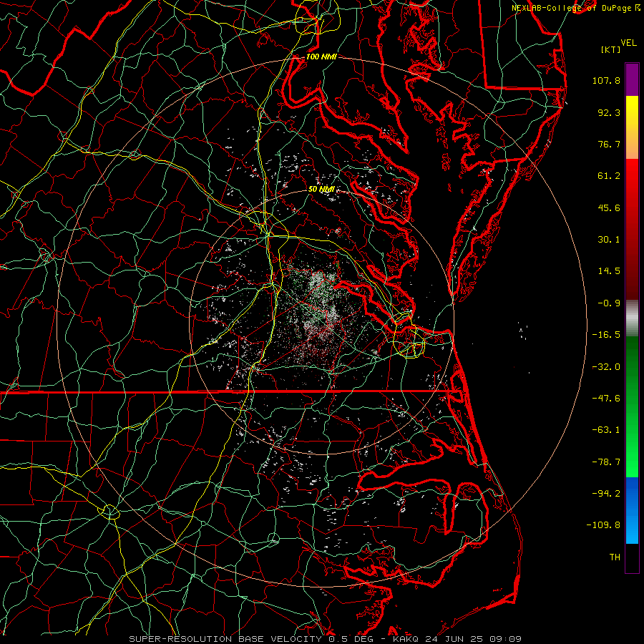Select the -47.6 legend label

tap(606, 399)
